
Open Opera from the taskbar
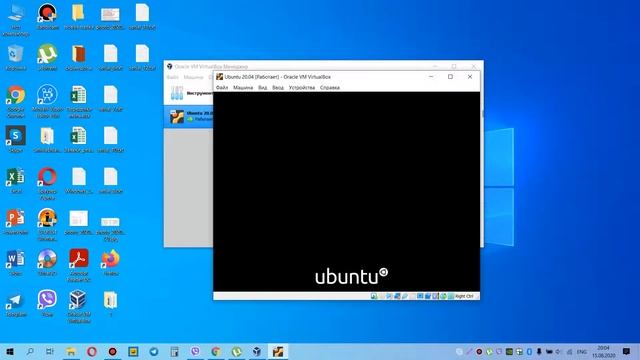pyautogui.click(x=92, y=351)
